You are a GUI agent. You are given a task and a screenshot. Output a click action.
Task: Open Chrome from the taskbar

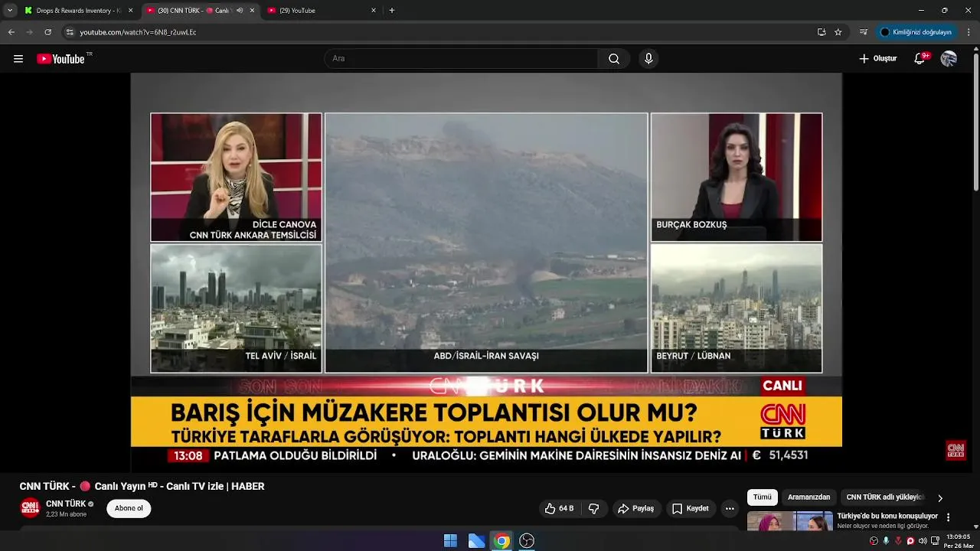click(501, 541)
